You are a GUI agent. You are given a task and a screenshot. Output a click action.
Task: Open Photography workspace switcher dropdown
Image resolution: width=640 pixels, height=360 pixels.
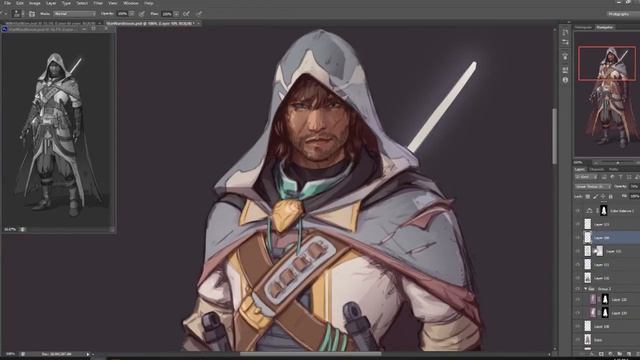tap(622, 14)
